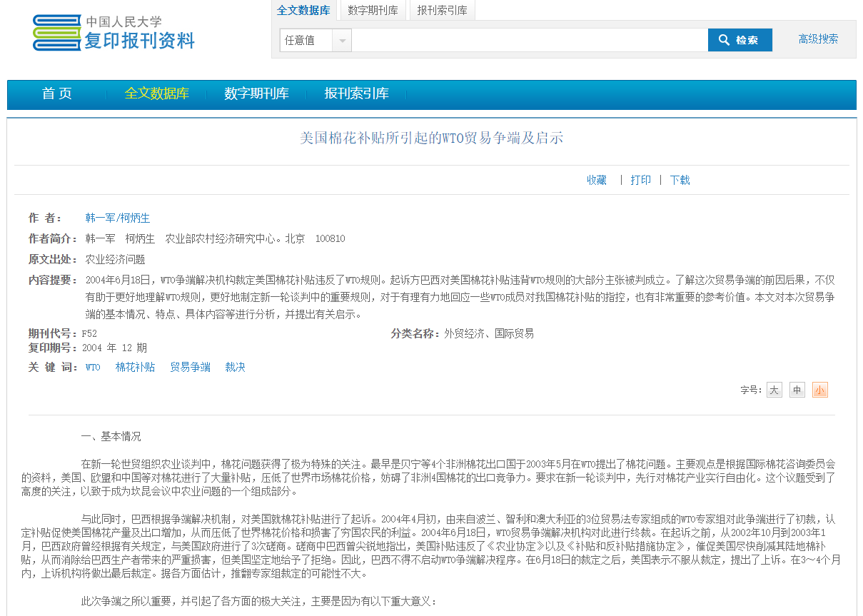Click 下载 to download the article
The image size is (863, 616).
click(680, 180)
